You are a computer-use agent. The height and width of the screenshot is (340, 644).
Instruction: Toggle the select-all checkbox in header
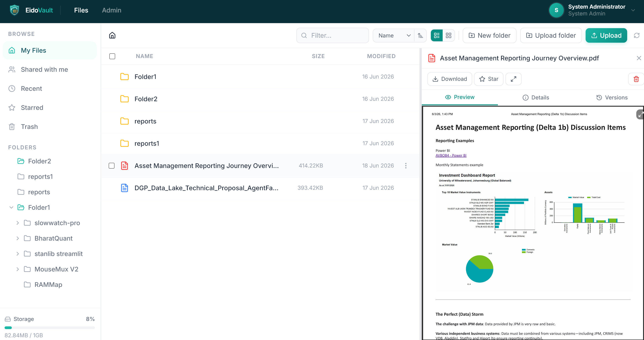(x=112, y=56)
